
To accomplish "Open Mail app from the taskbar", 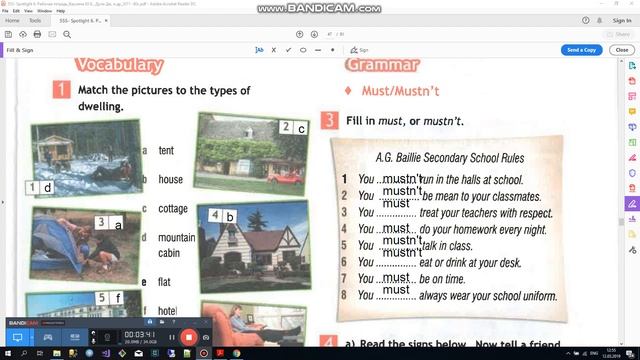I will 139,353.
